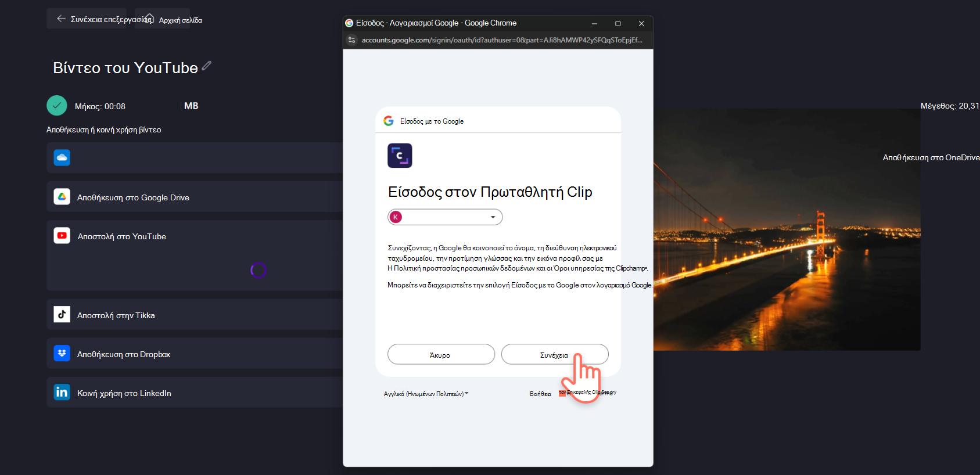
Task: Click the Βίντεο του YouTube title
Action: 125,68
